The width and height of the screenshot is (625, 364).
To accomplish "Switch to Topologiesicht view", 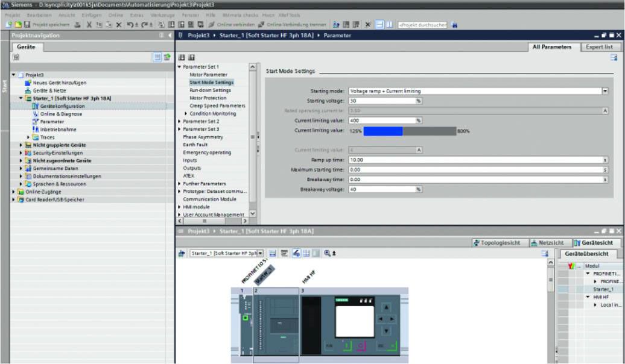I will click(x=497, y=243).
